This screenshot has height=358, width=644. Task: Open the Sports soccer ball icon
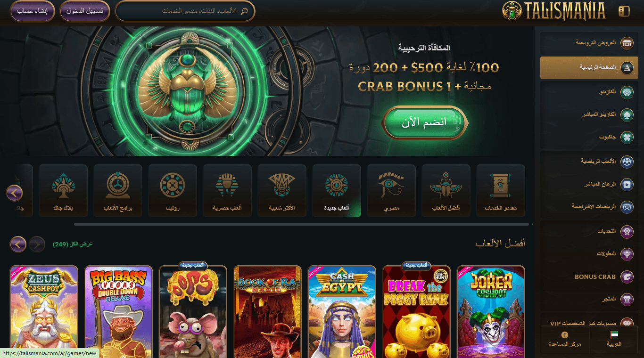pyautogui.click(x=627, y=162)
